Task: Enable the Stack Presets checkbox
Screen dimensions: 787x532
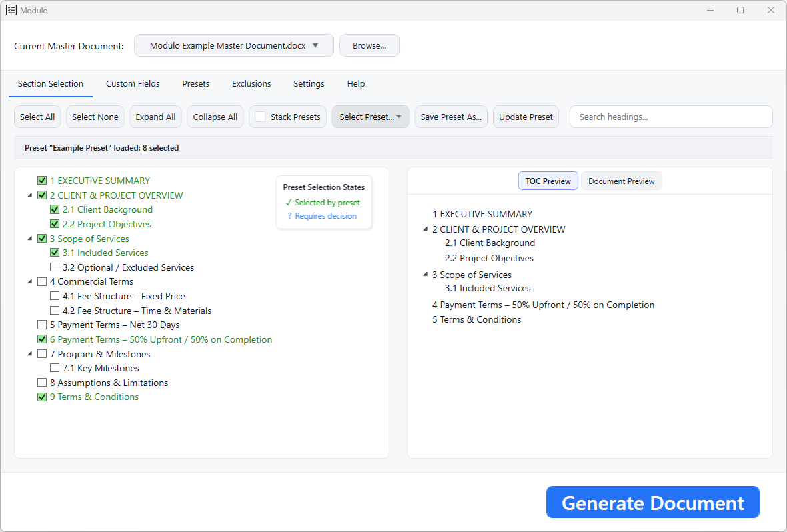Action: (261, 117)
